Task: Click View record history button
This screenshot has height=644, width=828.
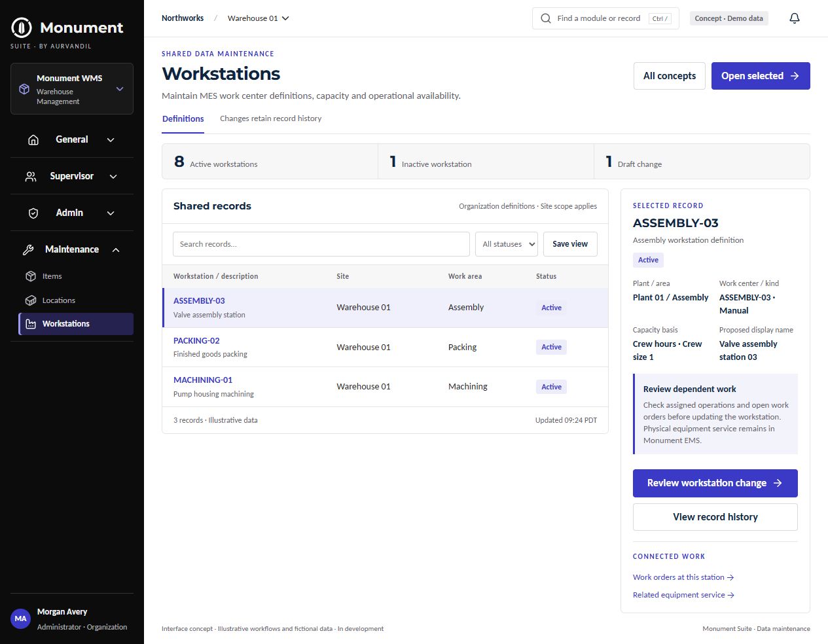Action: [715, 517]
